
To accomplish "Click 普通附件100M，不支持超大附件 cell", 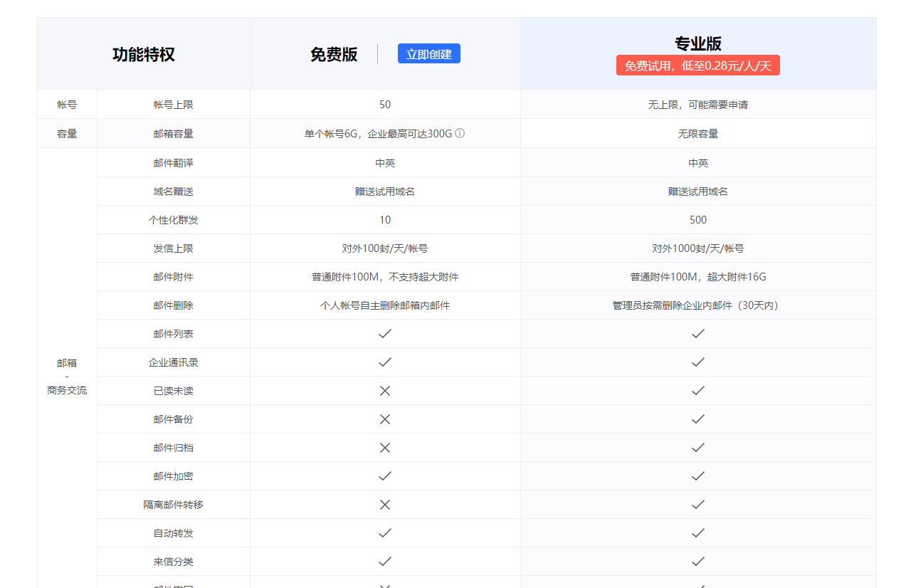I will click(x=385, y=277).
